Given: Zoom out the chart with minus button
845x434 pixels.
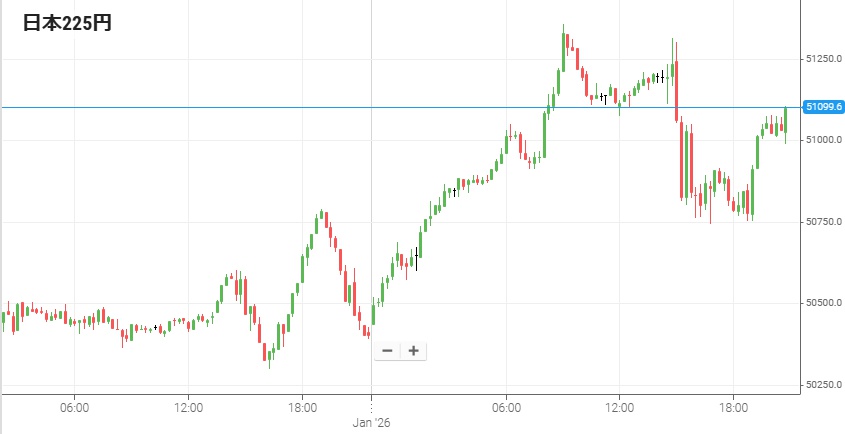Looking at the screenshot, I should (388, 351).
